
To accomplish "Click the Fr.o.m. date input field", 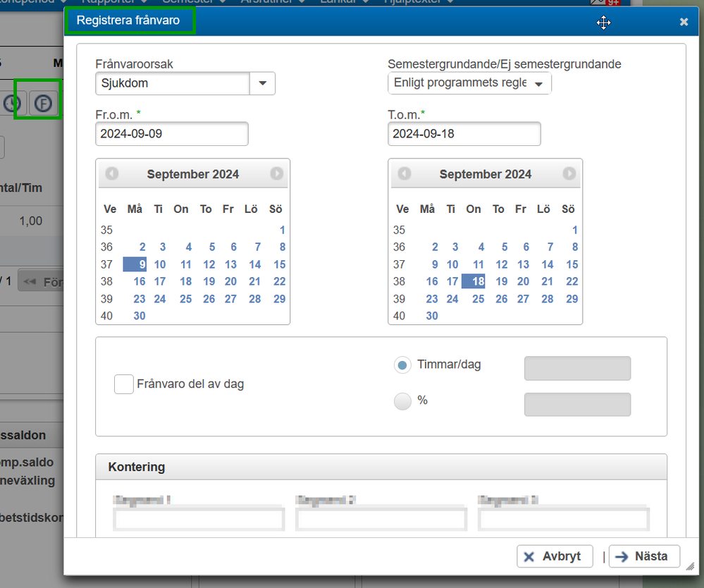I will coord(171,134).
